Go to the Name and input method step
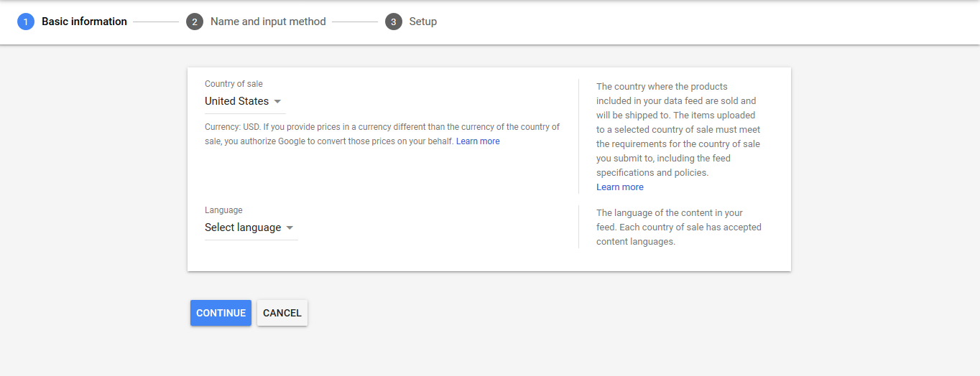The height and width of the screenshot is (376, 980). click(268, 22)
